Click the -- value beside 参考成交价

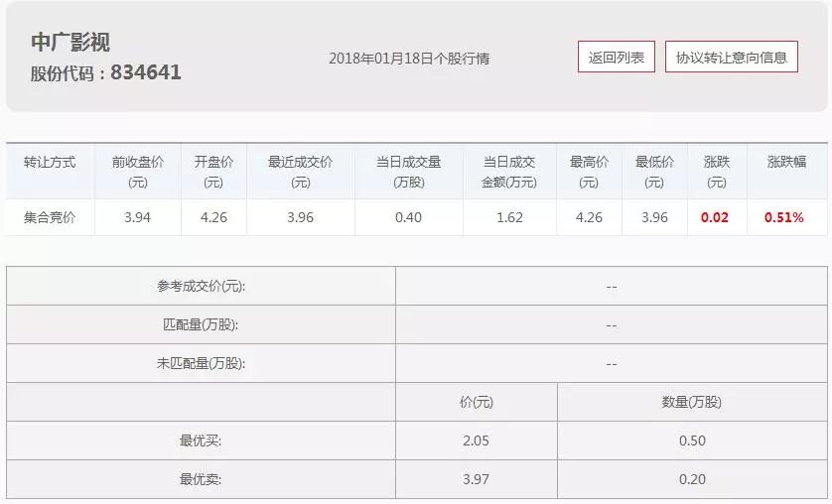(612, 287)
